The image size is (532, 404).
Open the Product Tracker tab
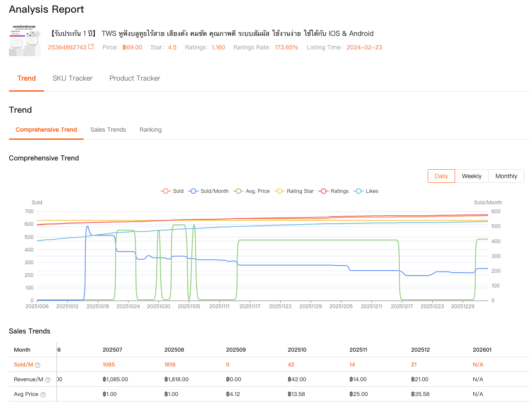tap(135, 78)
